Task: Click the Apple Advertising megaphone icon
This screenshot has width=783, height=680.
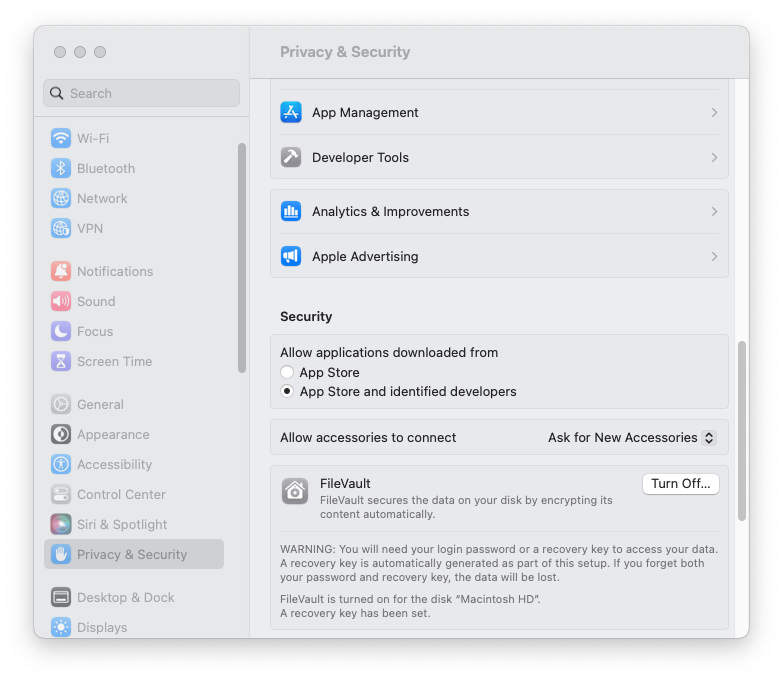Action: [291, 257]
